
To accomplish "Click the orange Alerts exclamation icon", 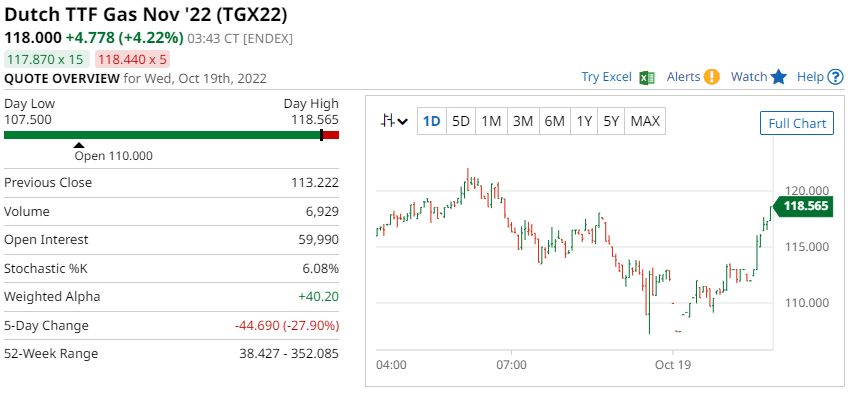I will point(712,78).
